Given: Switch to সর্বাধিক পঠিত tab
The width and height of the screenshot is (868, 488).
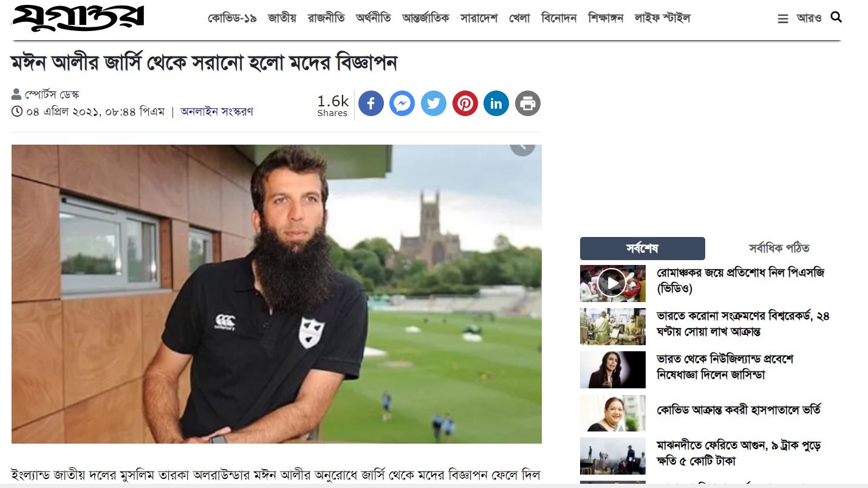Looking at the screenshot, I should click(779, 248).
